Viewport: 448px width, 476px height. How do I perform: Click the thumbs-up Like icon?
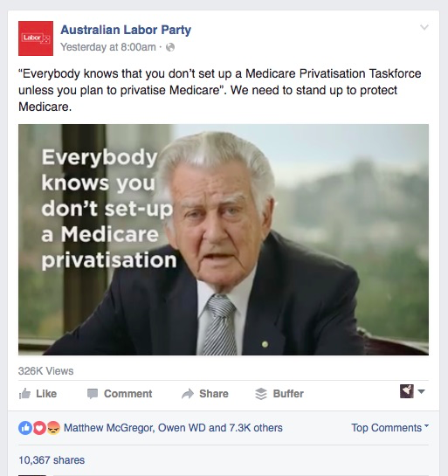pos(24,394)
